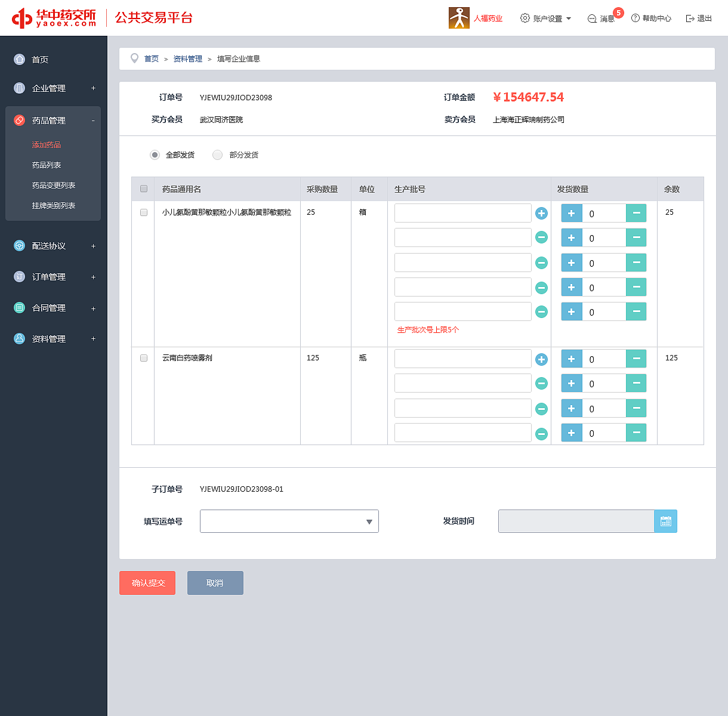Collapse the 药品管理 minus sign
Viewport: 728px width, 716px height.
(x=93, y=121)
